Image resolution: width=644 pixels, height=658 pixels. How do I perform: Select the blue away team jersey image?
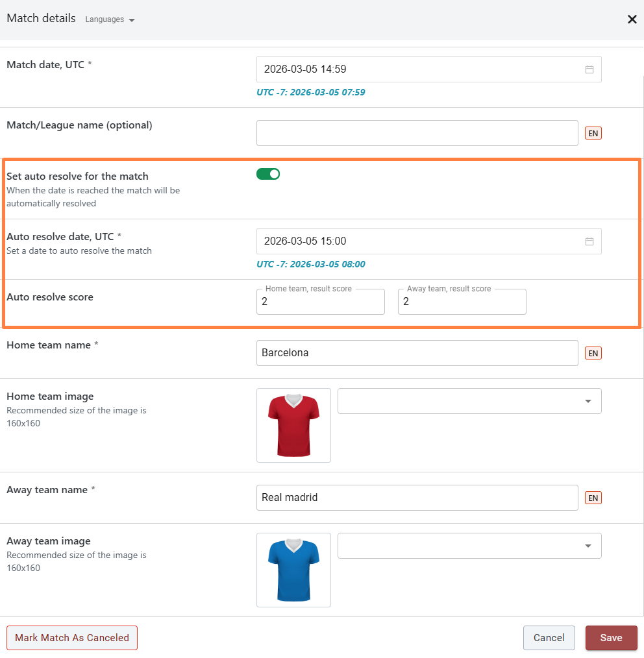point(293,570)
